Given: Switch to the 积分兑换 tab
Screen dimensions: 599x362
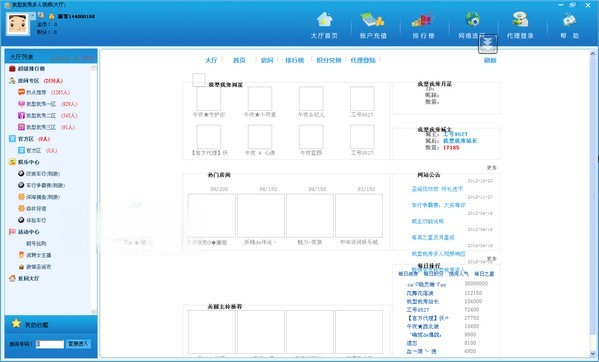Looking at the screenshot, I should pos(329,60).
